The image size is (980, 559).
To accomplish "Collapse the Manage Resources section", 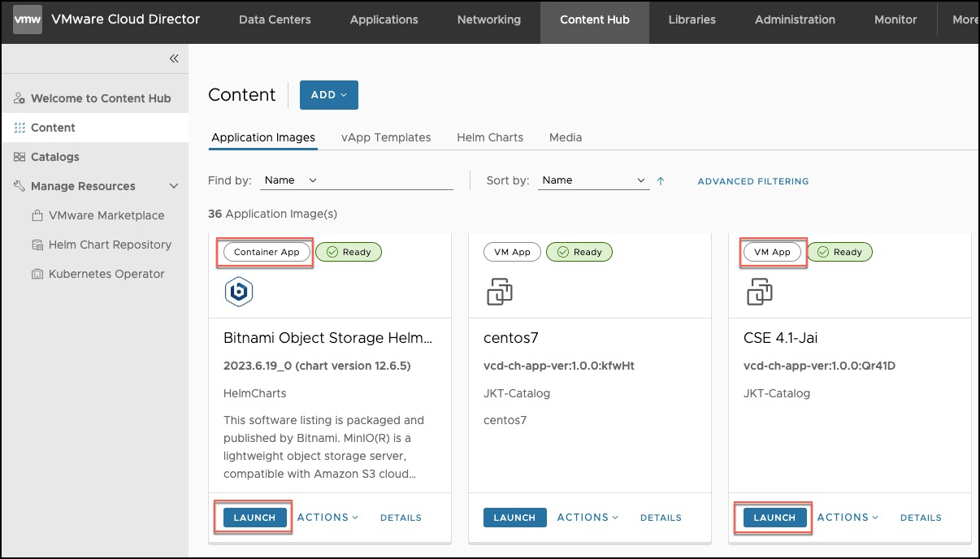I will 173,186.
